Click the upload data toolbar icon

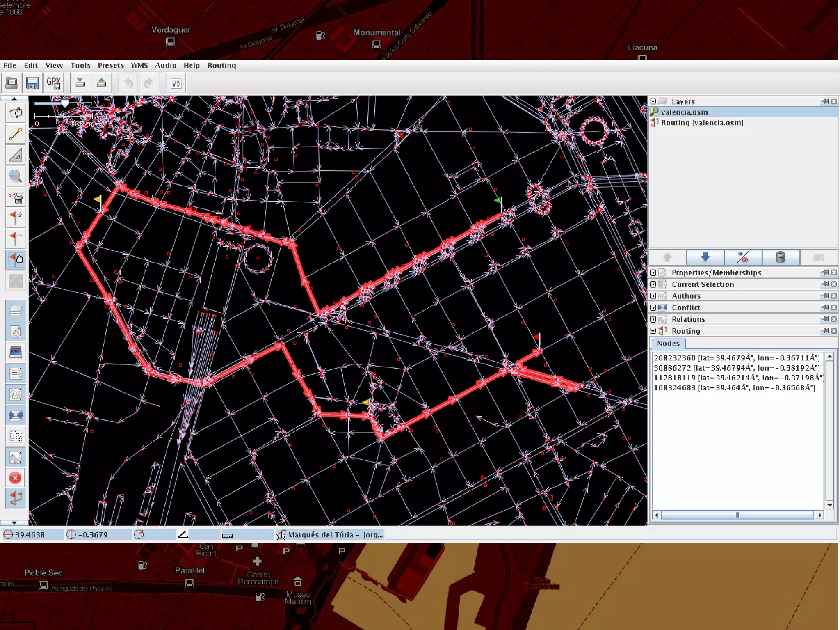(x=101, y=83)
